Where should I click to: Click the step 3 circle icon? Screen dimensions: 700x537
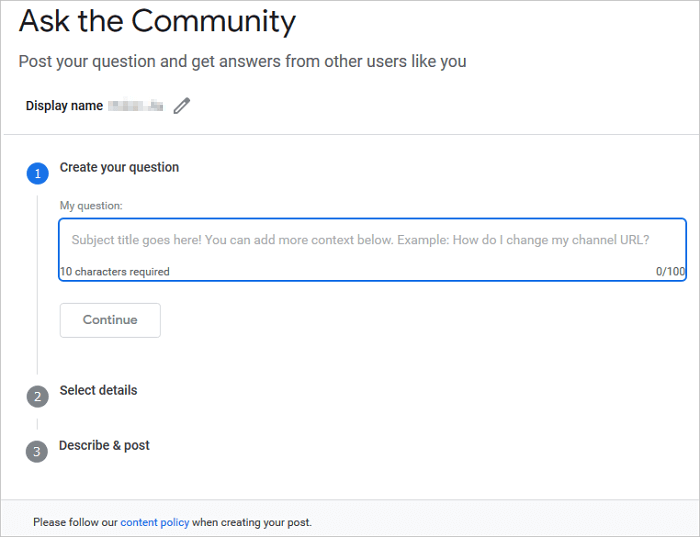[38, 452]
